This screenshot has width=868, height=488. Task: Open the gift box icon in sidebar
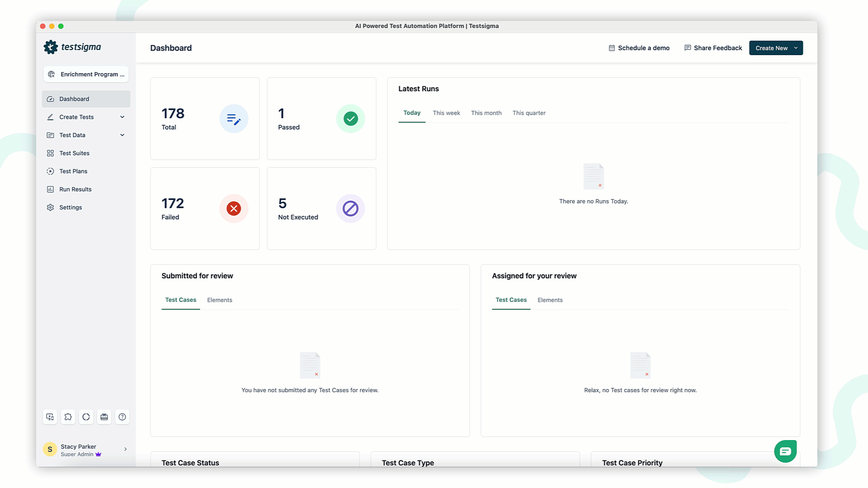(104, 417)
